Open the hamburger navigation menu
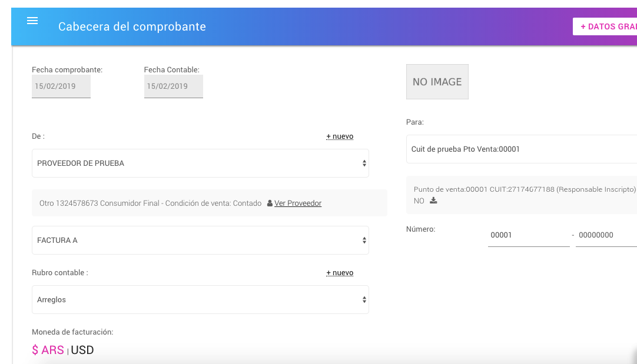Viewport: 637px width, 364px height. (32, 21)
